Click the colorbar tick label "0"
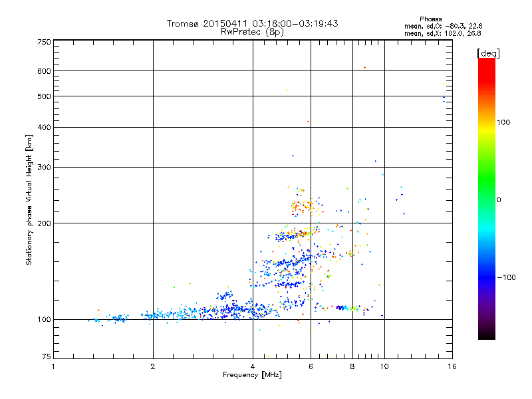This screenshot has height=399, width=532. [498, 199]
